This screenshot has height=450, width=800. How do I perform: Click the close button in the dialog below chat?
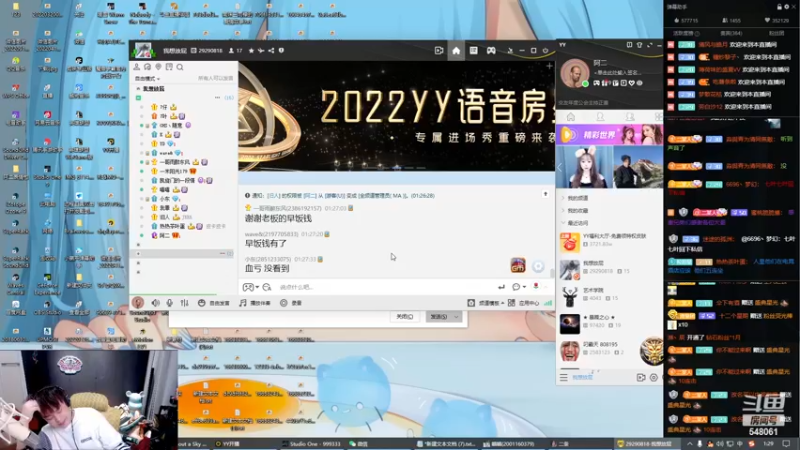tap(404, 317)
